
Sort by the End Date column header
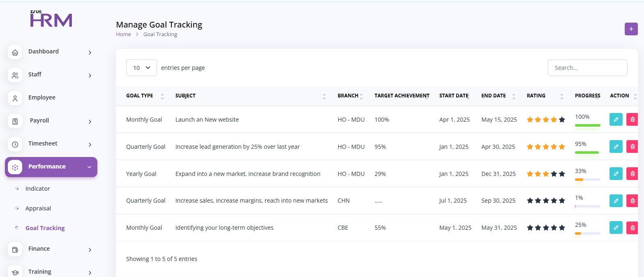tap(494, 96)
